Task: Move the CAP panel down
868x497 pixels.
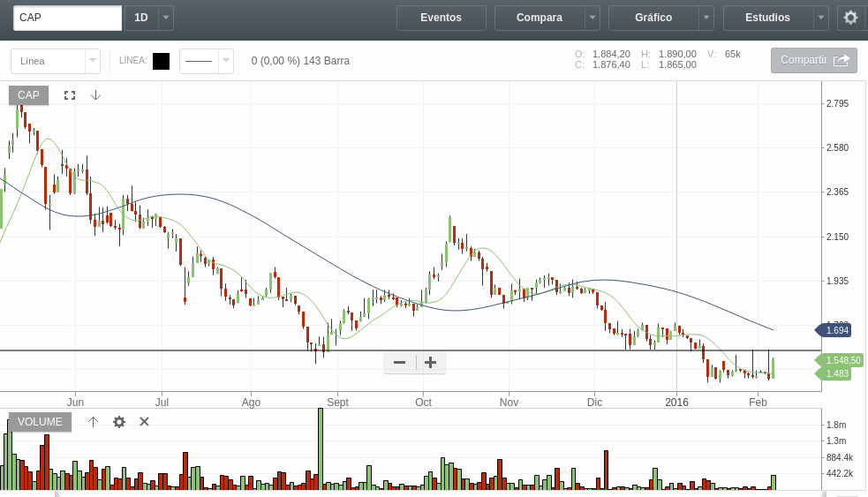Action: (x=95, y=95)
